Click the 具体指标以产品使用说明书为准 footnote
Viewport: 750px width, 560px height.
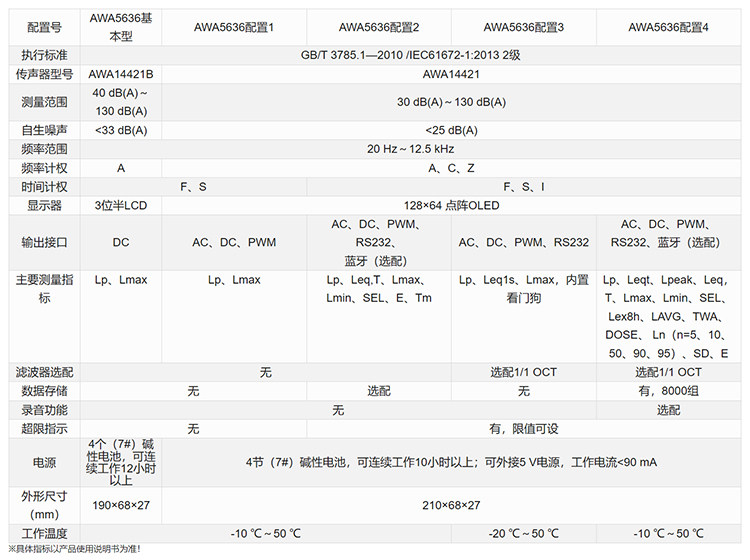pyautogui.click(x=75, y=549)
